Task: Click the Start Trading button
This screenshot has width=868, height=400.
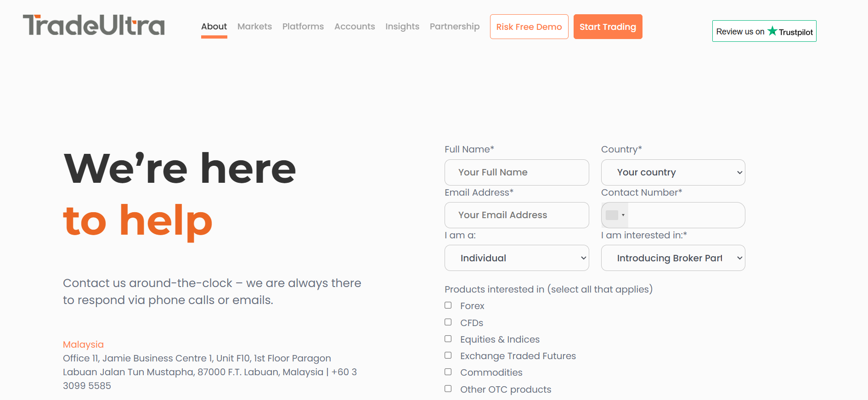Action: point(608,27)
